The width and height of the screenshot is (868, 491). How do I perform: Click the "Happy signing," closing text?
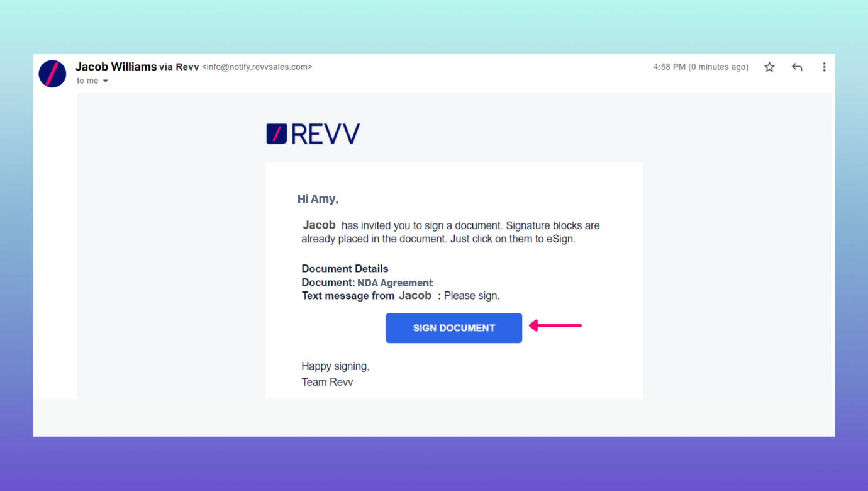(335, 366)
